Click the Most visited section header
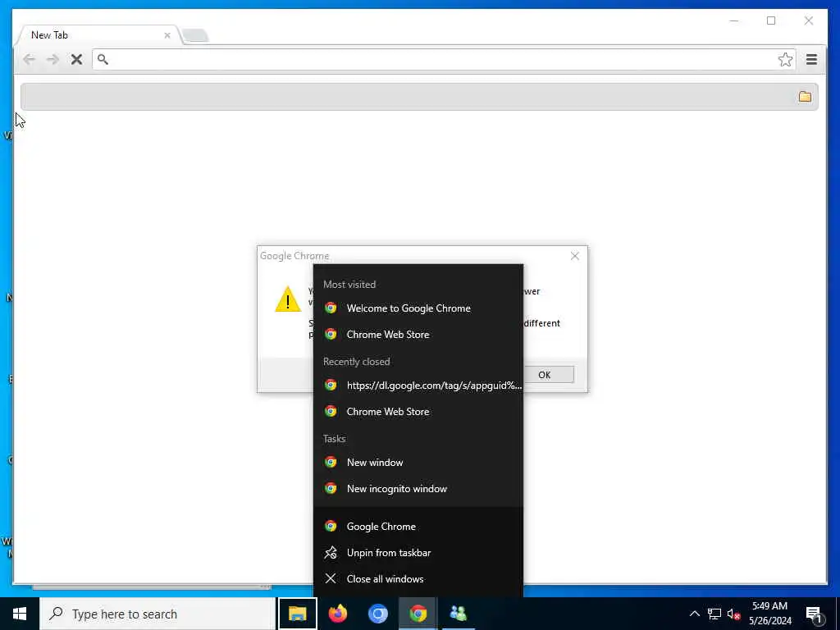The width and height of the screenshot is (840, 630). [349, 285]
